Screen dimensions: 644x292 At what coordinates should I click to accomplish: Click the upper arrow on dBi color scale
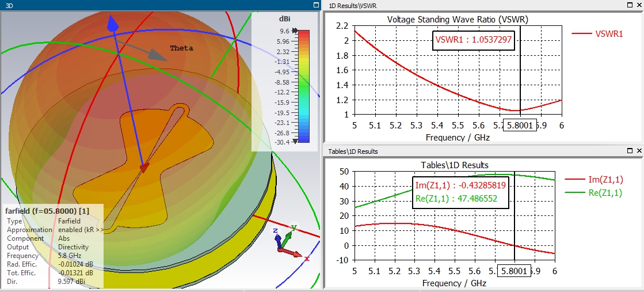click(295, 31)
